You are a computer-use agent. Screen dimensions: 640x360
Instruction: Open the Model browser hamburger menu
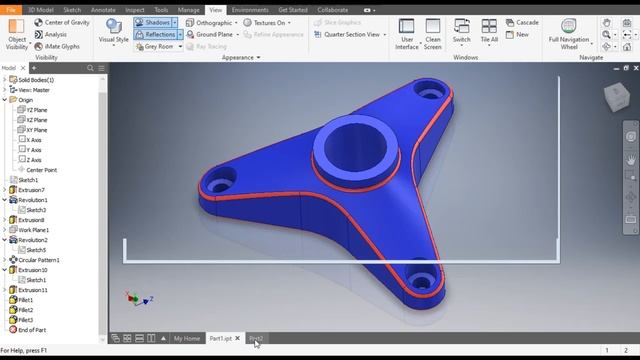point(101,68)
